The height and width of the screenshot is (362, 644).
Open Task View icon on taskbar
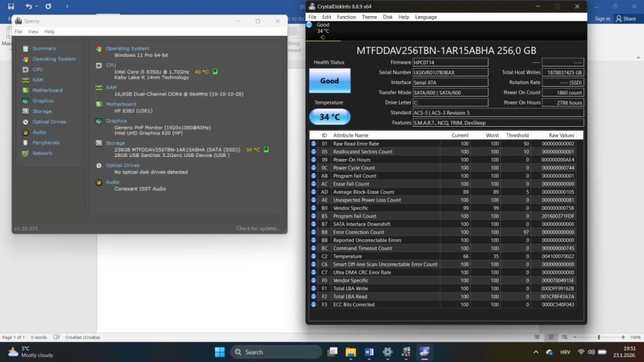(x=332, y=351)
